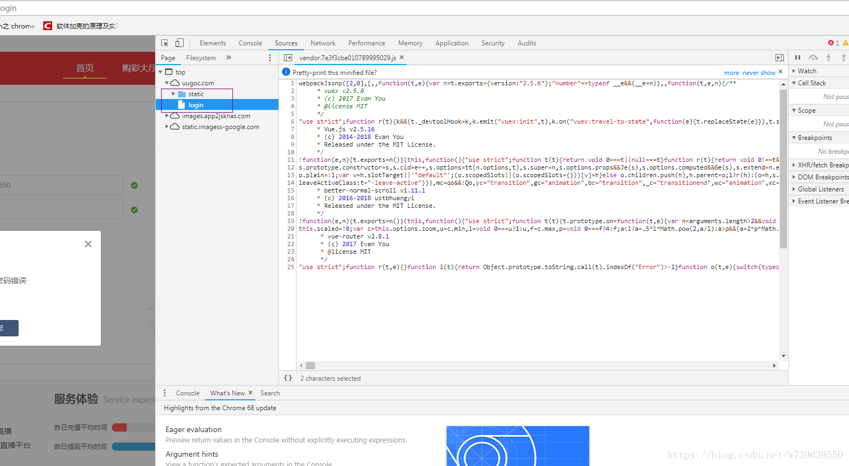This screenshot has width=849, height=466.
Task: Expand the static folder
Action: (x=173, y=94)
